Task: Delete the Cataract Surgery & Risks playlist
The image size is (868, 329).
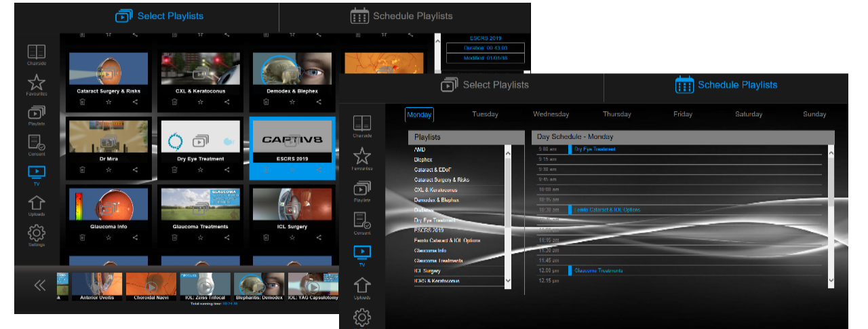Action: (82, 102)
